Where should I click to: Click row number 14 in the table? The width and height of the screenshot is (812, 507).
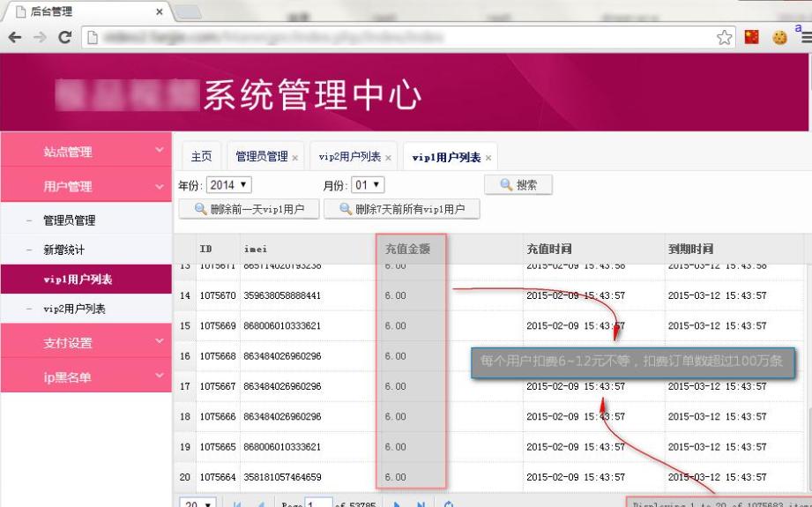coord(185,295)
